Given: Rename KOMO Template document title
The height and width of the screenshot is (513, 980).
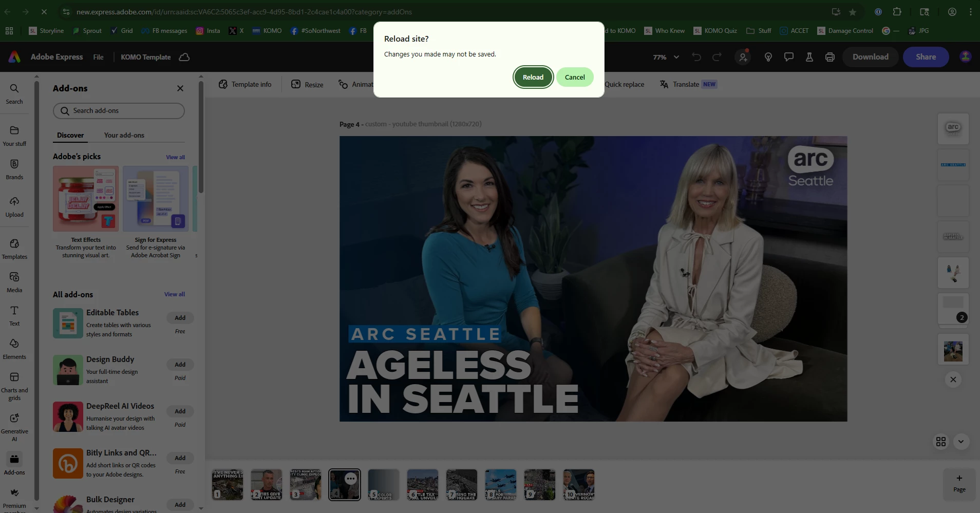Looking at the screenshot, I should click(x=146, y=57).
